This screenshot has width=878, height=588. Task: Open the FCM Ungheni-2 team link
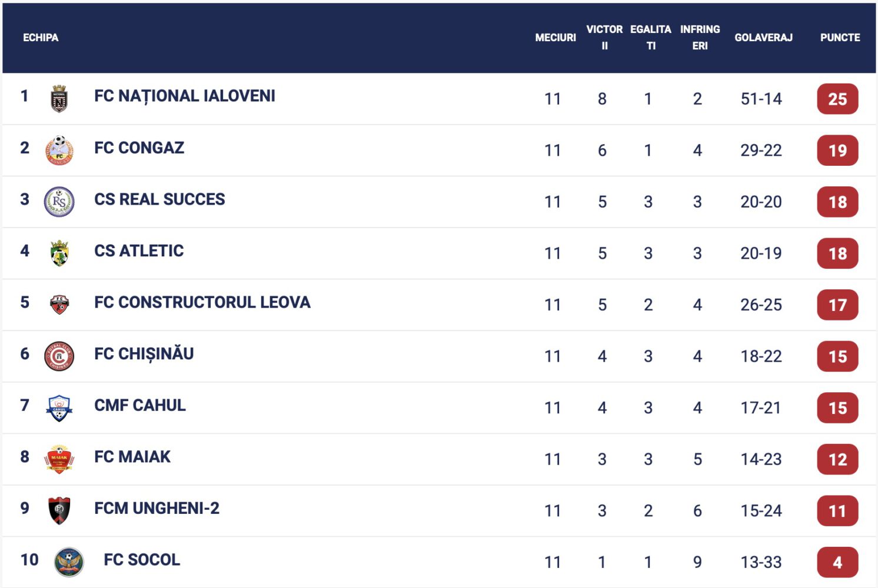coord(157,508)
